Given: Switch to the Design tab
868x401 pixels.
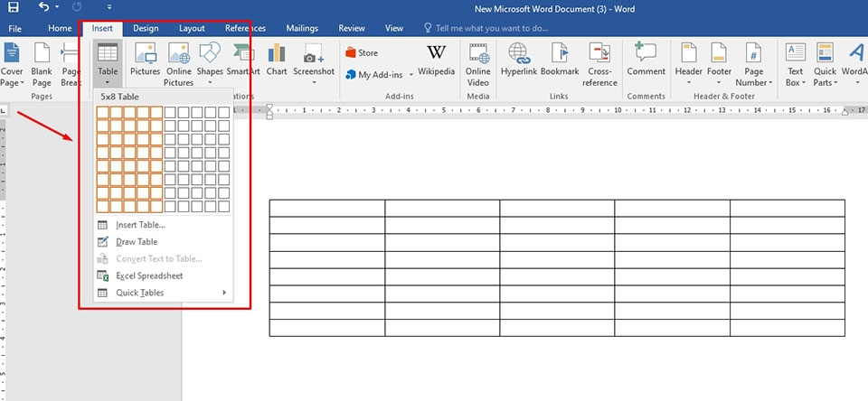Looking at the screenshot, I should [146, 28].
